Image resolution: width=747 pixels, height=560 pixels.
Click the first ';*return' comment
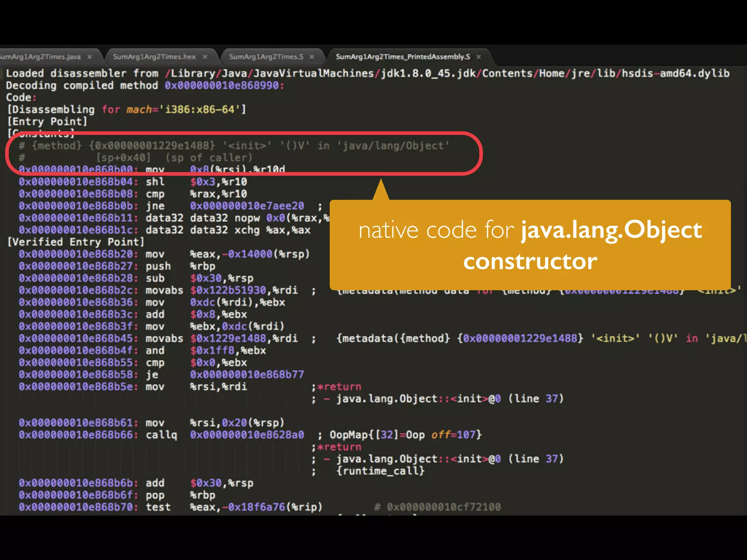336,386
